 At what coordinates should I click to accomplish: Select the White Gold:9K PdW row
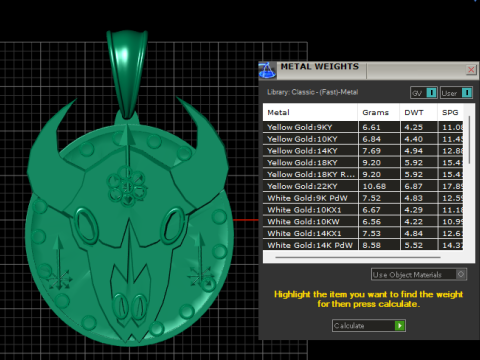click(x=363, y=198)
